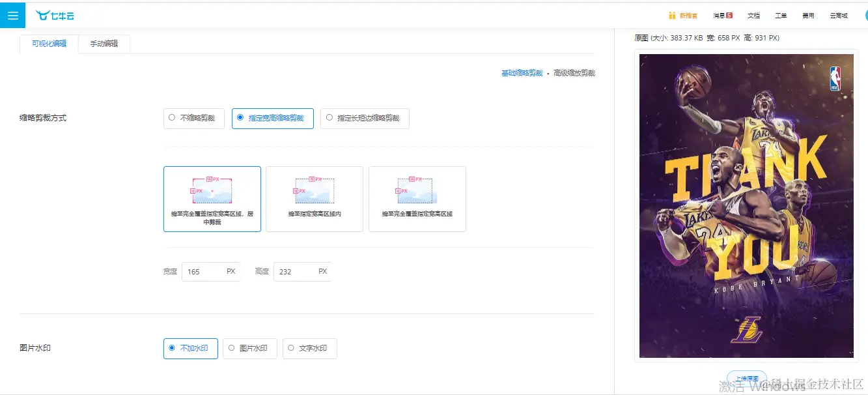Click the 上传原图 button below the preview
The width and height of the screenshot is (868, 395).
(x=746, y=378)
